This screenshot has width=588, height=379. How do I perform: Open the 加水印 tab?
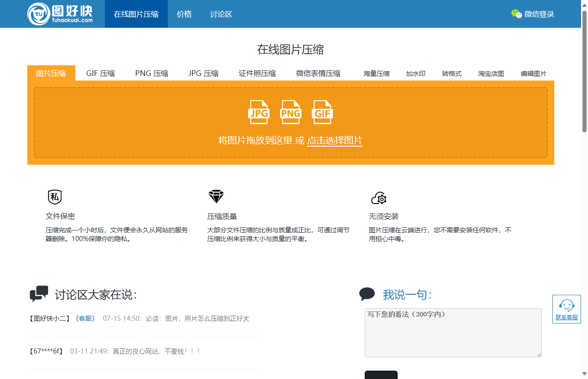pos(415,73)
